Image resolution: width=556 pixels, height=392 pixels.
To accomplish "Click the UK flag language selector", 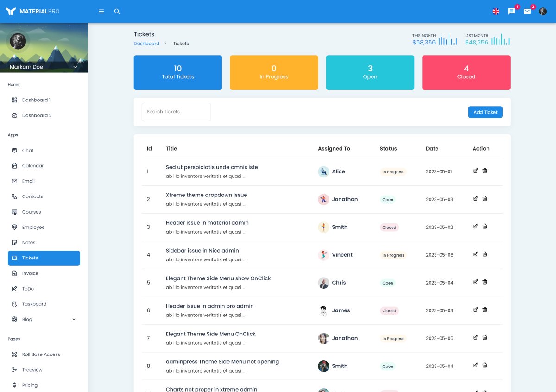I will 496,12.
